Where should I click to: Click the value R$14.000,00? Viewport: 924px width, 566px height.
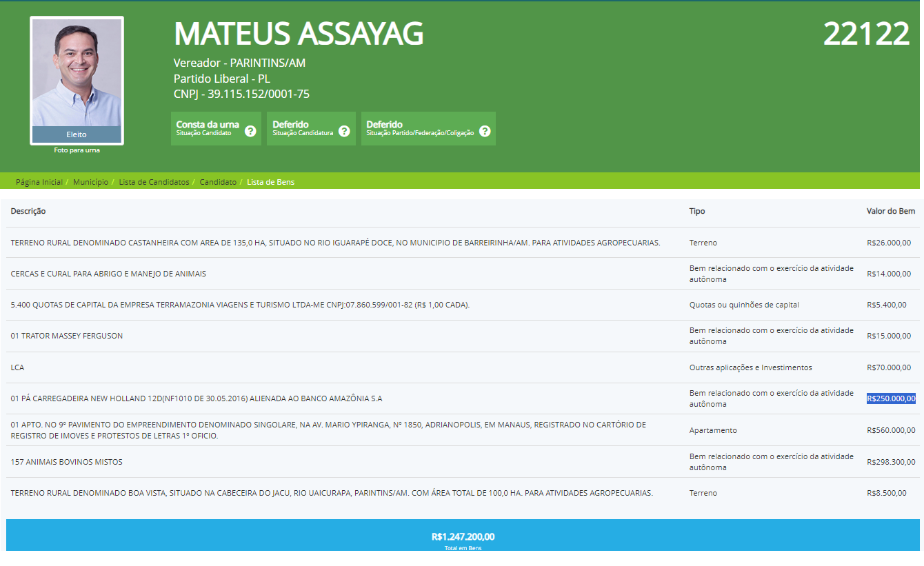pos(889,274)
